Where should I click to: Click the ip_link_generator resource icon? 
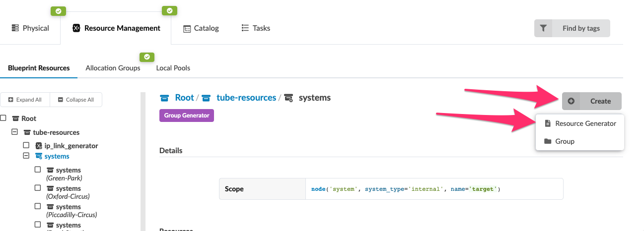click(x=39, y=146)
